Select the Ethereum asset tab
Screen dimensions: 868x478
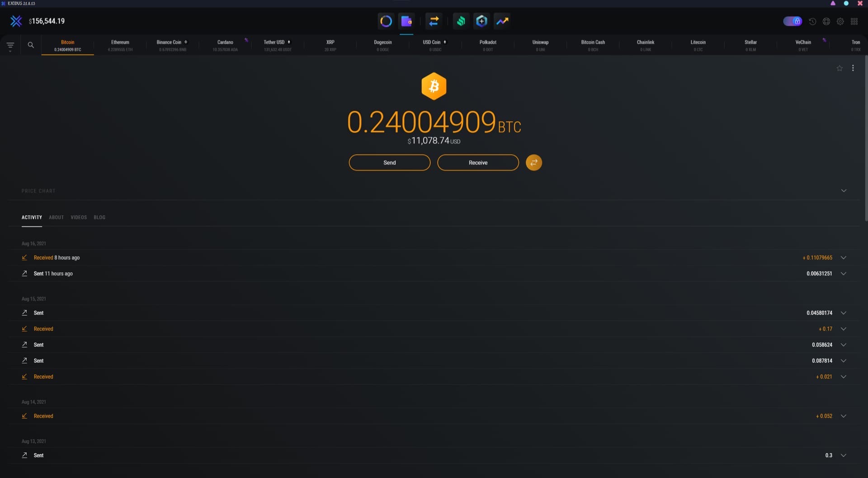click(120, 45)
